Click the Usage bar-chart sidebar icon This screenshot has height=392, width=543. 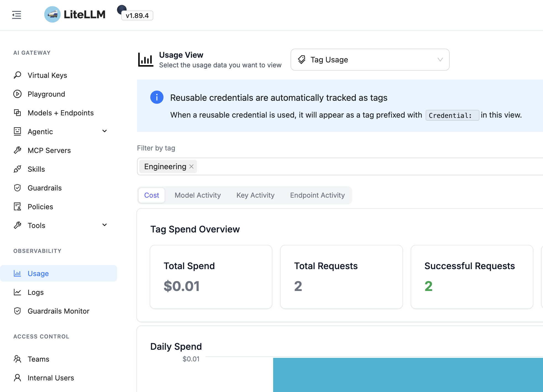tap(17, 273)
